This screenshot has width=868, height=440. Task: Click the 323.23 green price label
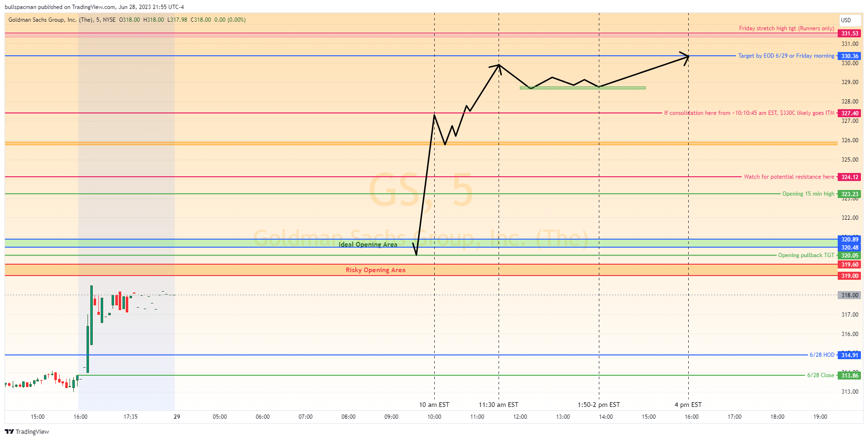850,194
